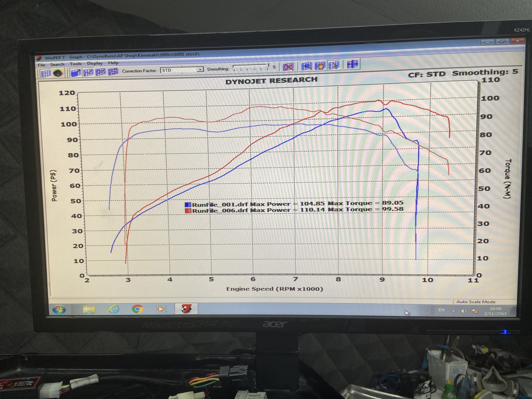This screenshot has width=532, height=399.
Task: Click the first graph type toolbar icon
Action: coord(76,73)
